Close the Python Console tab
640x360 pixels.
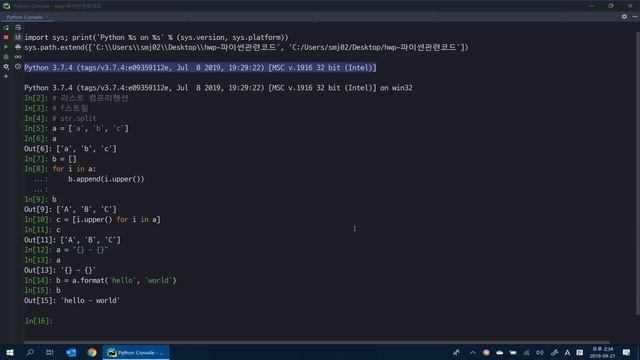(47, 17)
